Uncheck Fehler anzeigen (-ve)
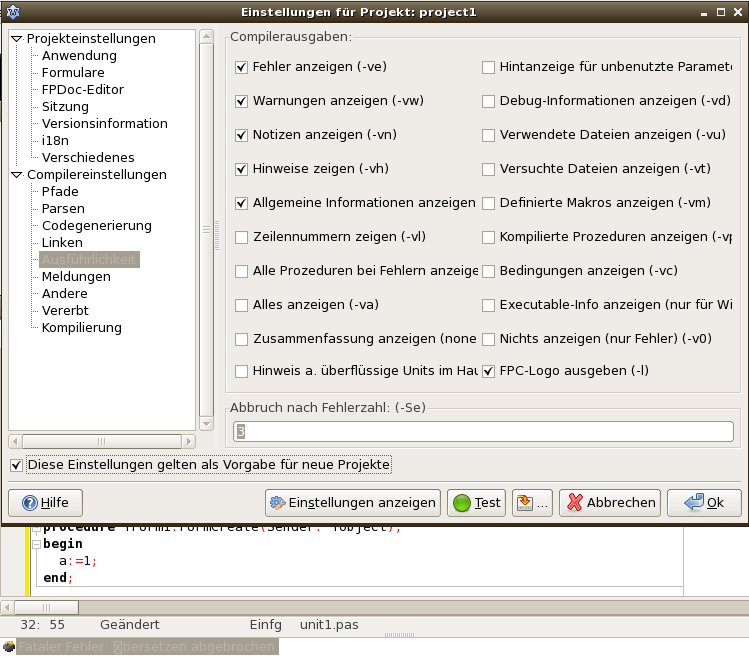This screenshot has width=749, height=663. (241, 68)
